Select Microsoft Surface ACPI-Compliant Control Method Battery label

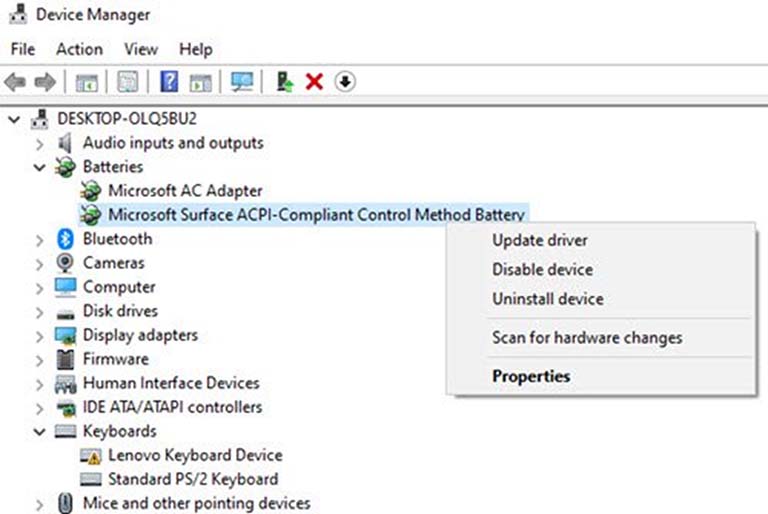[x=316, y=215]
